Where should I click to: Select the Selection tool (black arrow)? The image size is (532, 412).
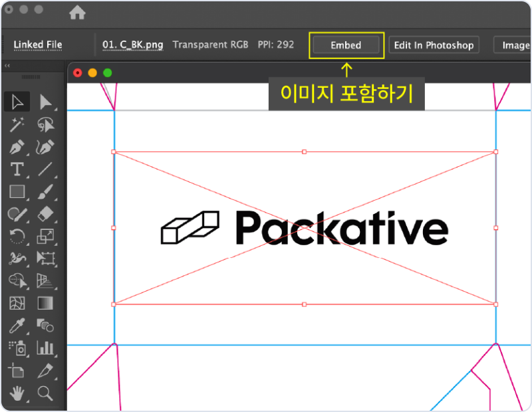coord(17,102)
